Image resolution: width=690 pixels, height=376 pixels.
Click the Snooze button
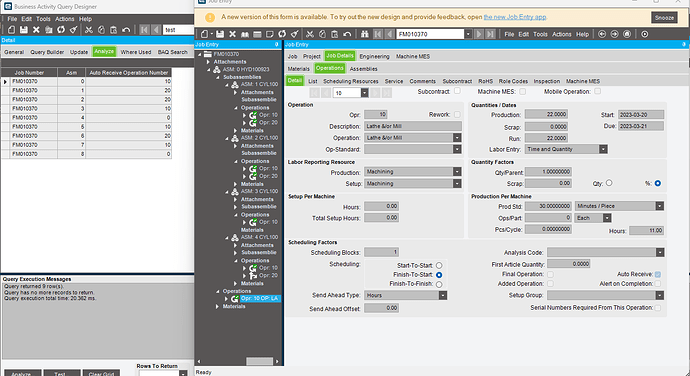(664, 18)
